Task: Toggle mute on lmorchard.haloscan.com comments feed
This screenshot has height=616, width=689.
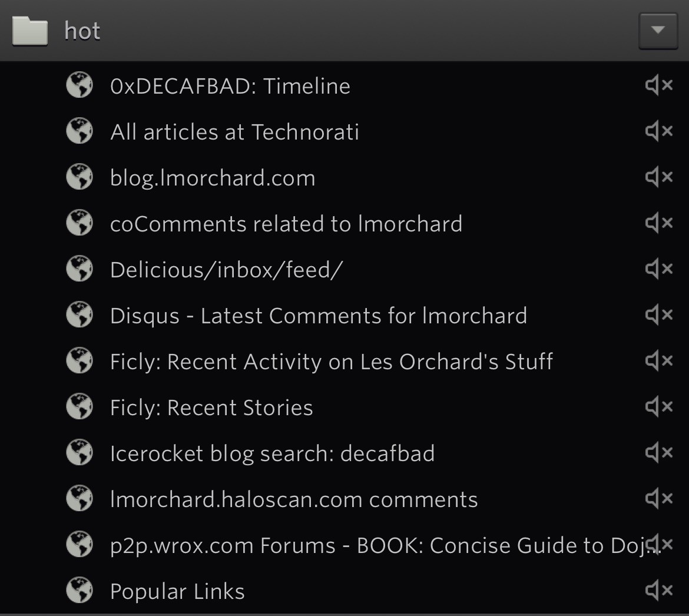Action: 658,499
